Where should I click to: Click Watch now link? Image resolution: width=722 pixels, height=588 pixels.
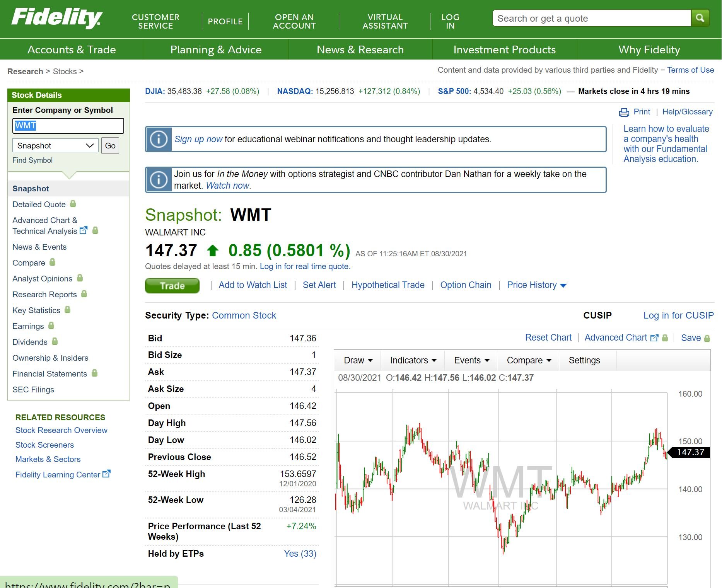(x=227, y=186)
